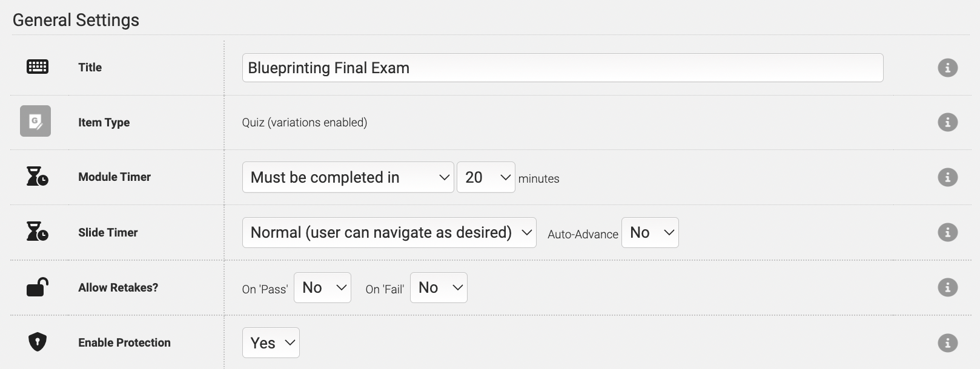Open the 'Must be completed in' dropdown
This screenshot has width=980, height=369.
pos(348,177)
